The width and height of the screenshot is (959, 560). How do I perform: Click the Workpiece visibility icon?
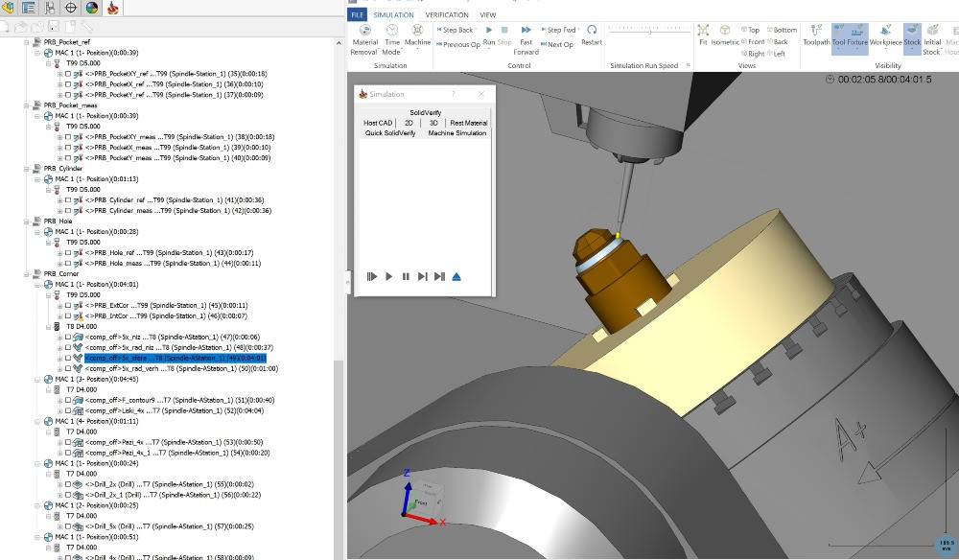tap(885, 35)
